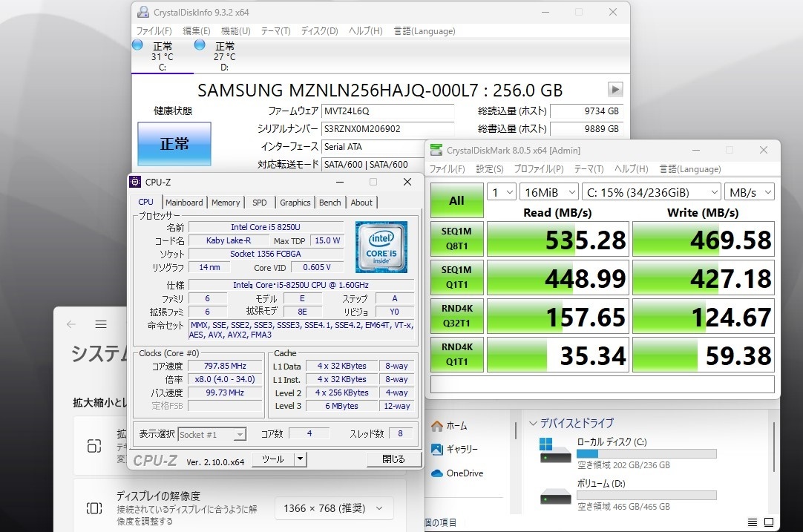The image size is (803, 532).
Task: Select the D: 27 °C disk tab
Action: [224, 56]
